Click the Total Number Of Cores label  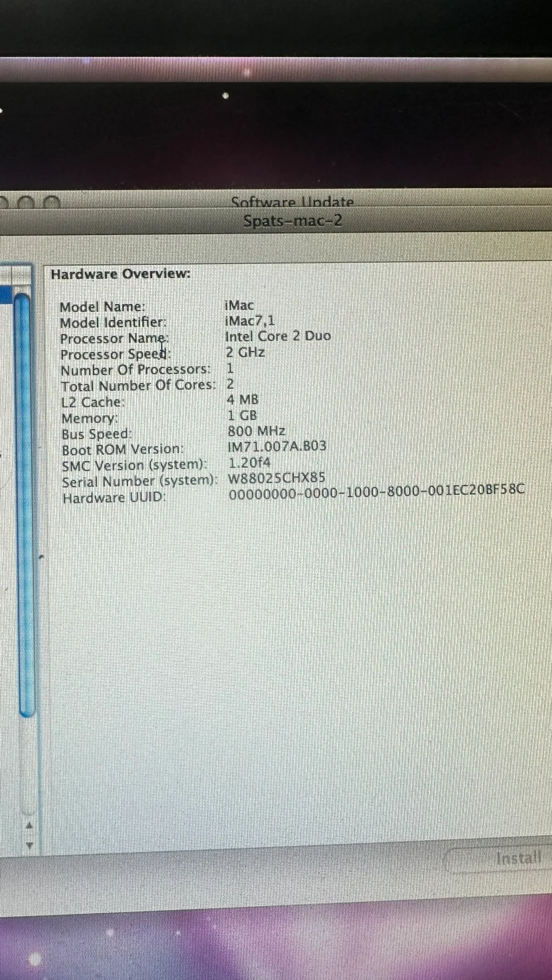[x=139, y=386]
